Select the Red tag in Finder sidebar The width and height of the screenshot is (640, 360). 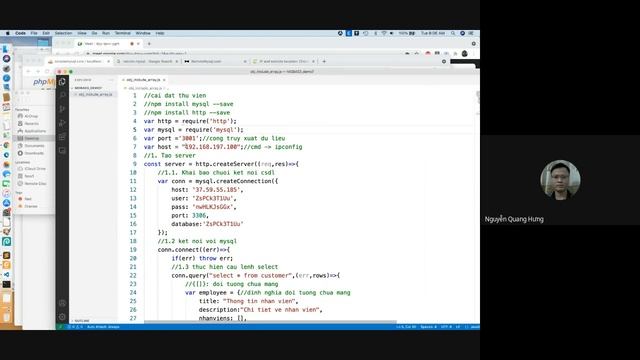(x=28, y=199)
